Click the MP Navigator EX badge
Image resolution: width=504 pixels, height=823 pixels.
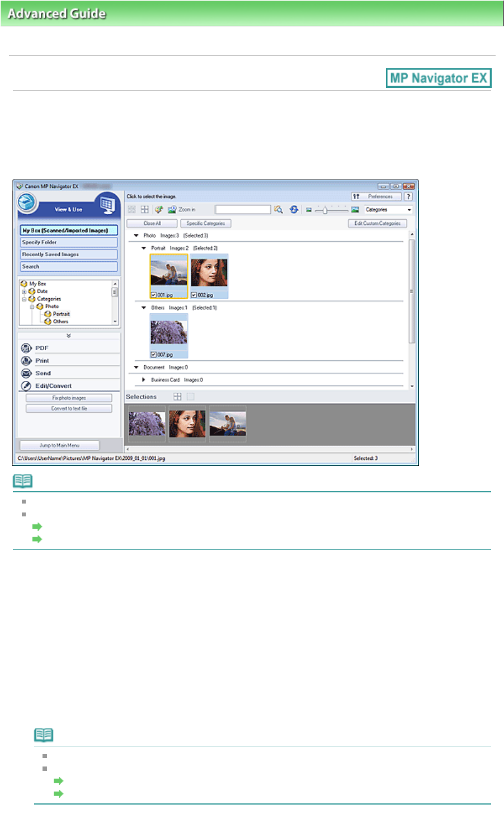click(439, 78)
